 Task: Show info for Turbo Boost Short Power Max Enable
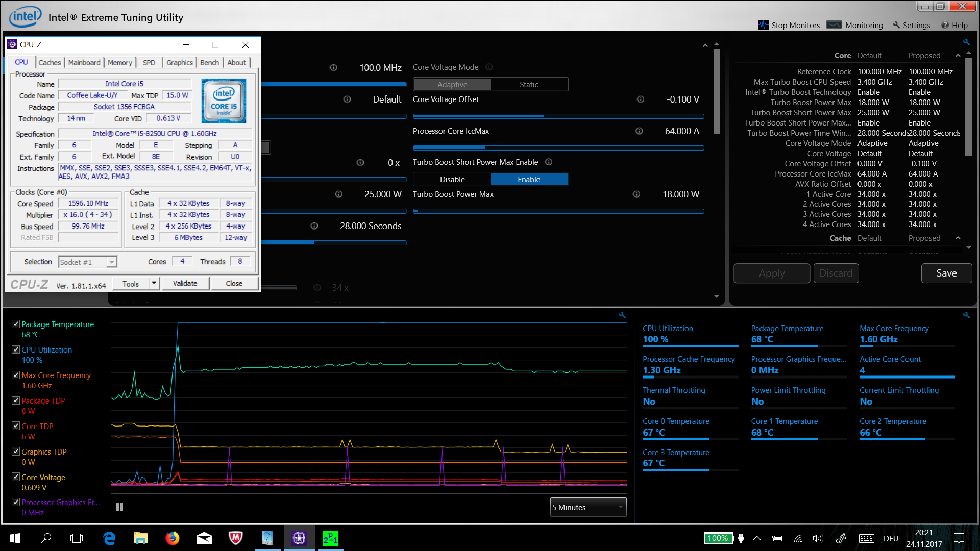coord(549,162)
